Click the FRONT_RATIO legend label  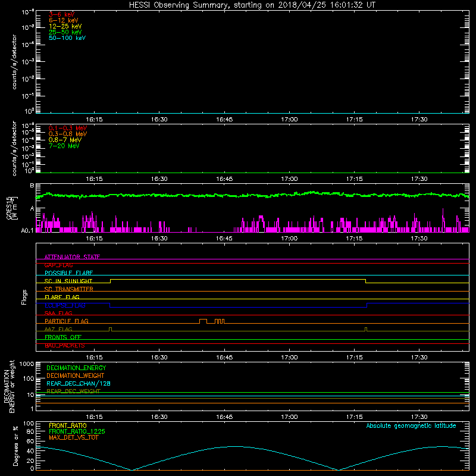[68, 425]
